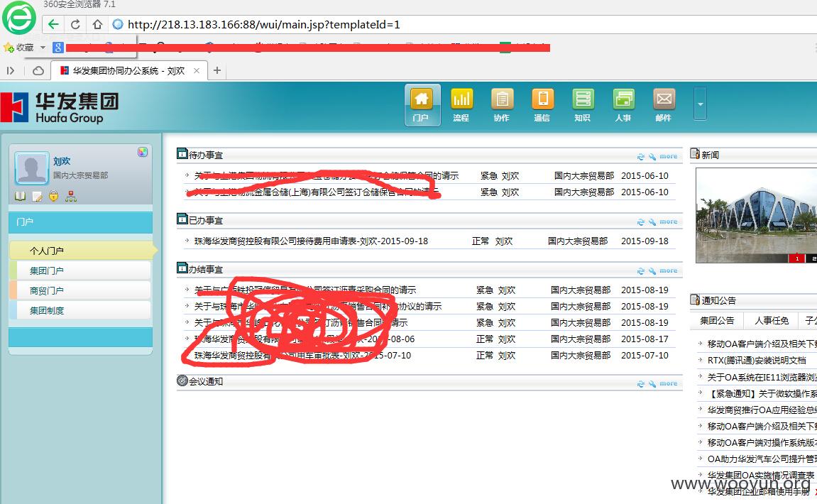Image resolution: width=817 pixels, height=504 pixels.
Task: Search in the 已办事宜 panel
Action: coord(652,222)
